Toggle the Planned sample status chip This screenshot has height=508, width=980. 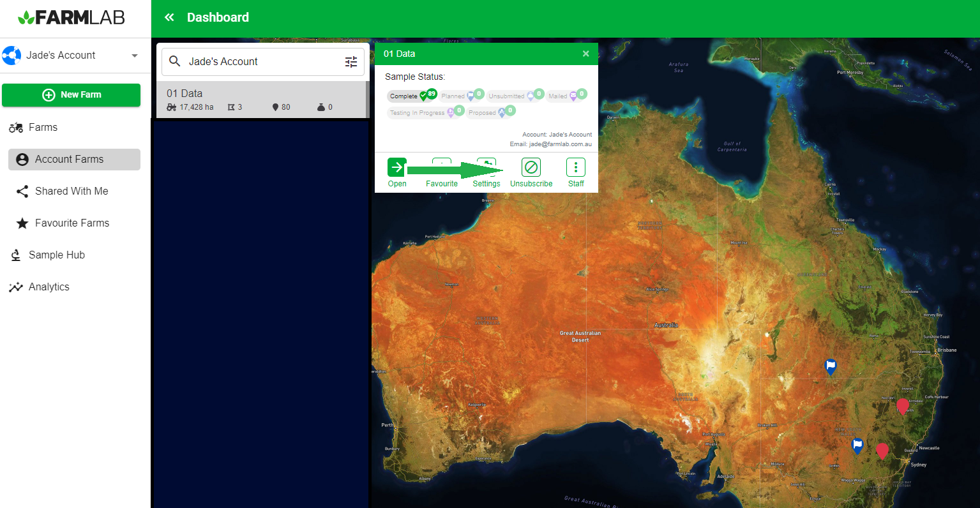[x=461, y=96]
